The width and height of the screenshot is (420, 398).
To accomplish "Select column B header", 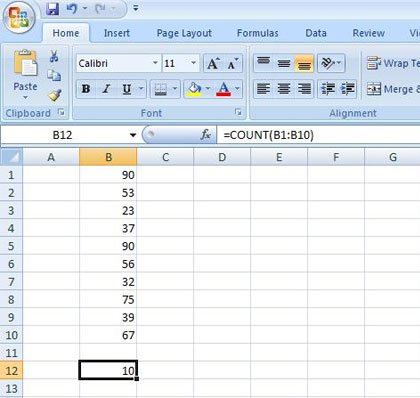I will 108,157.
